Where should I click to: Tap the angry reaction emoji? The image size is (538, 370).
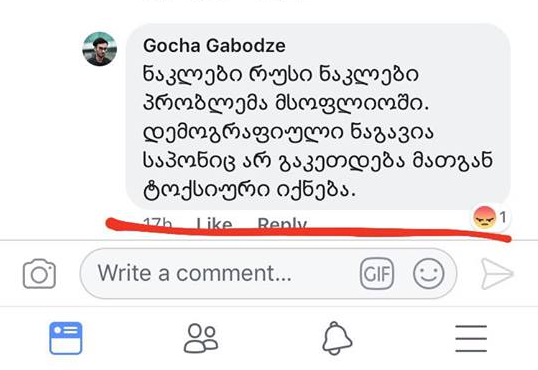[484, 218]
